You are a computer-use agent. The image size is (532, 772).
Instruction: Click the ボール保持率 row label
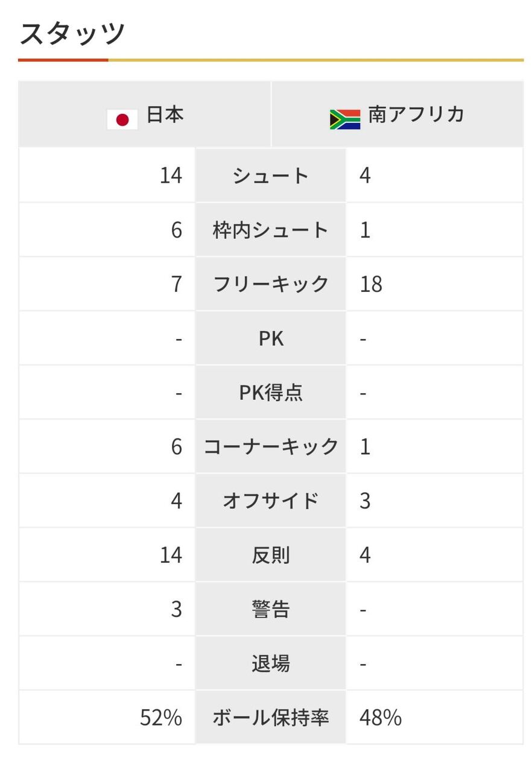[x=271, y=718]
